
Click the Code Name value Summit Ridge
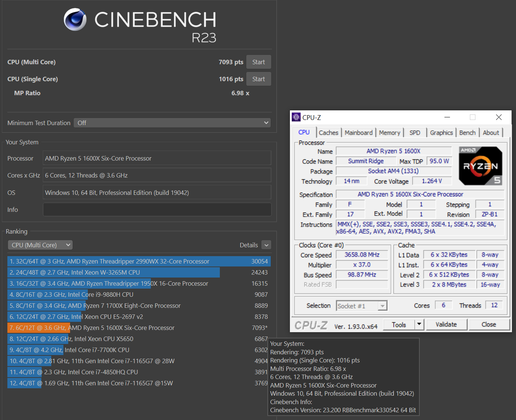366,161
